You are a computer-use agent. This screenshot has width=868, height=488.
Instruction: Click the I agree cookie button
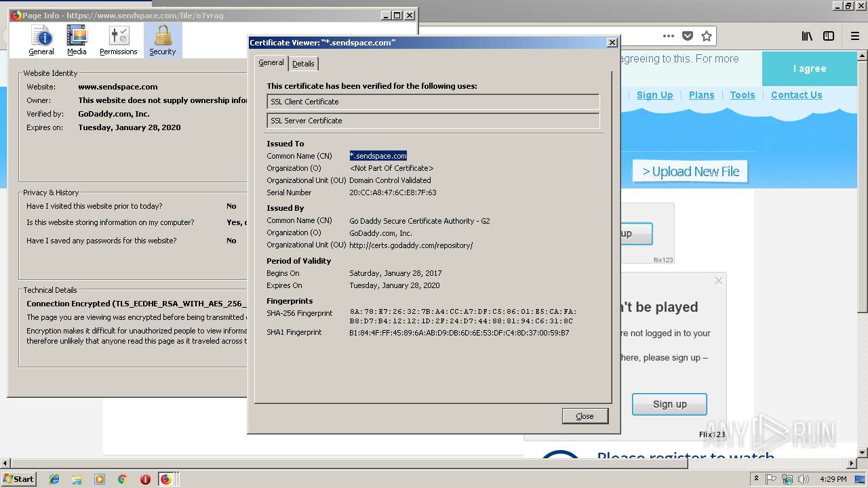tap(810, 68)
